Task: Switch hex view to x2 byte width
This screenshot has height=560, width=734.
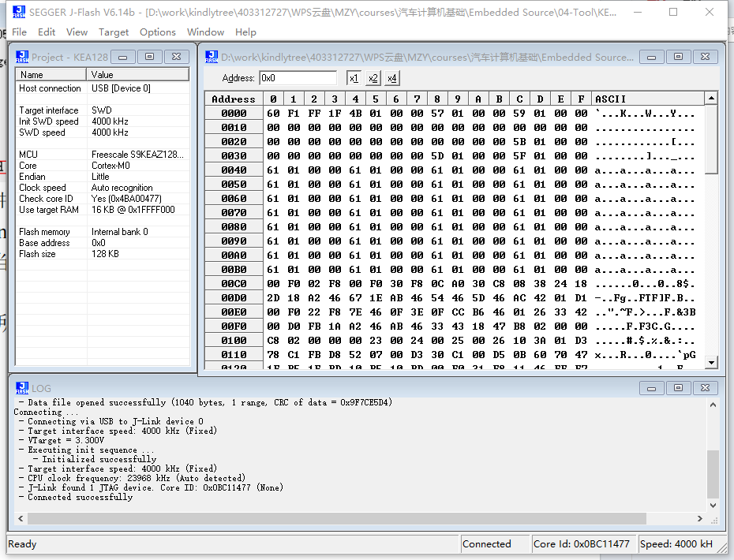Action: [373, 78]
